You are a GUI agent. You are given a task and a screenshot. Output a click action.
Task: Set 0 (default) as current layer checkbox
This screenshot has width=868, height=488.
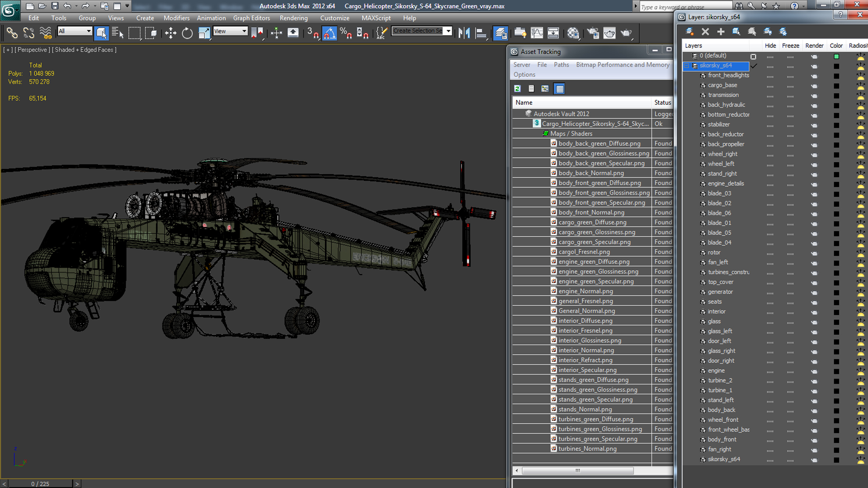(x=753, y=56)
